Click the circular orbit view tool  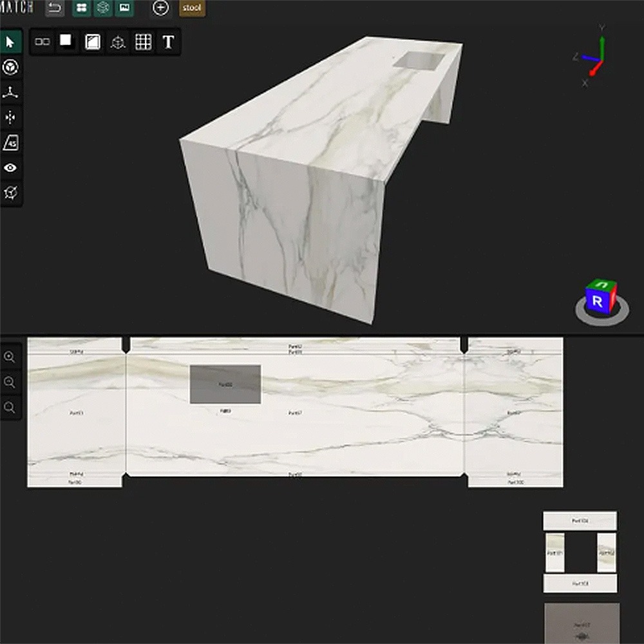pyautogui.click(x=11, y=68)
